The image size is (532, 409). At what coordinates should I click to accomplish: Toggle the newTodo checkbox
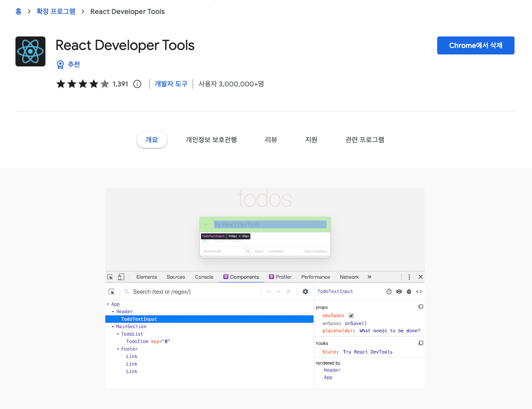tap(351, 316)
